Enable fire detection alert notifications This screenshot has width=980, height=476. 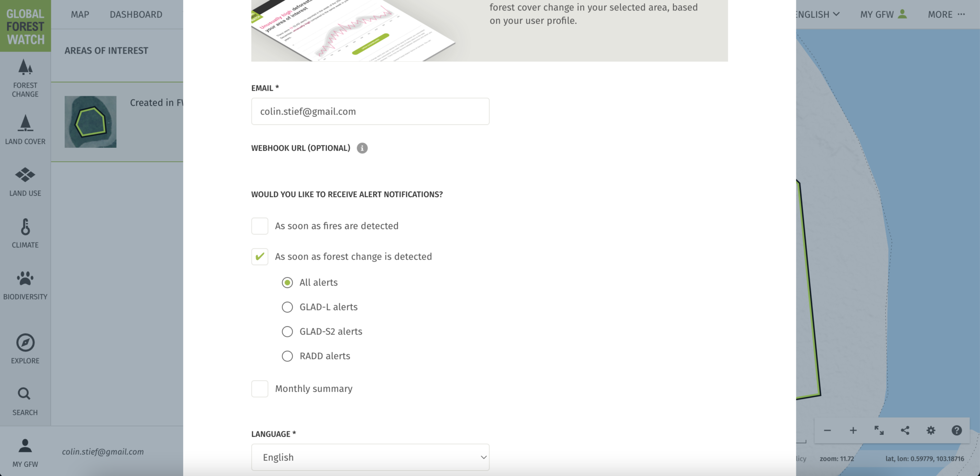[x=260, y=226]
